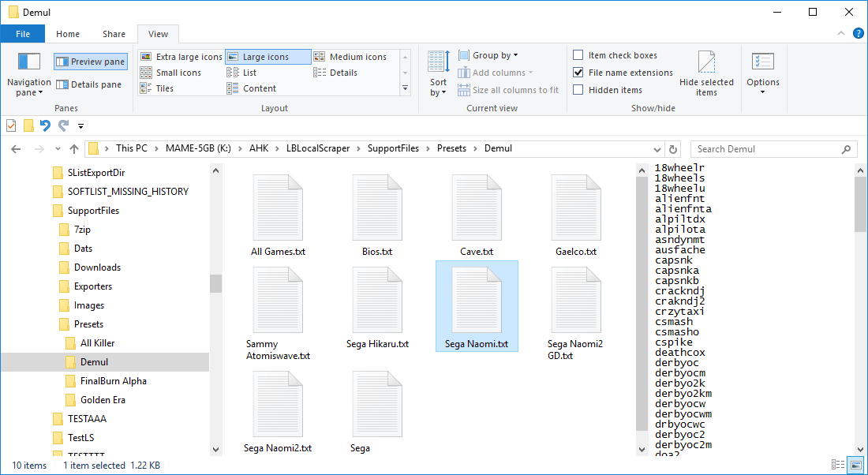Select Sammy Atomiswave.txt file
The width and height of the screenshot is (868, 475).
click(x=278, y=313)
